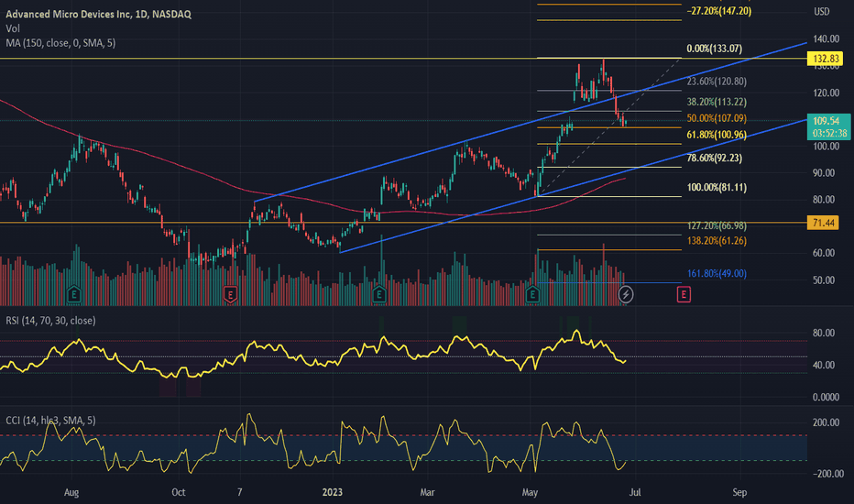854x504 pixels.
Task: Click the orange 71.44 price label
Action: click(x=823, y=223)
